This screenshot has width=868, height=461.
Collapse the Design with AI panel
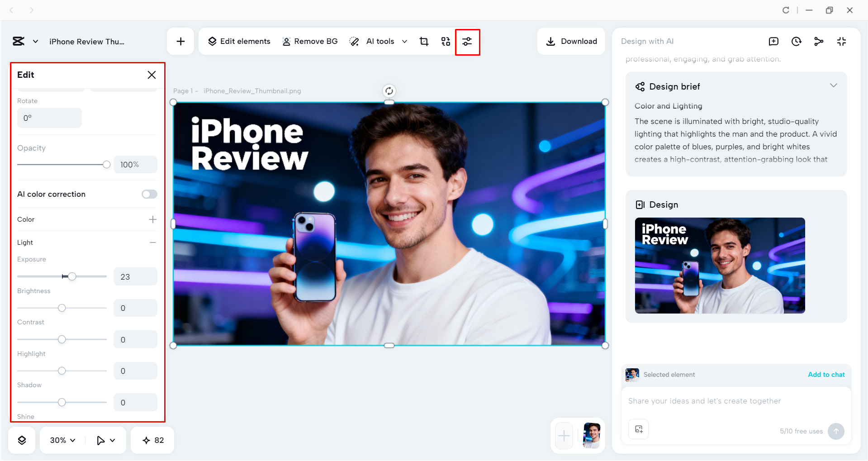coord(841,42)
